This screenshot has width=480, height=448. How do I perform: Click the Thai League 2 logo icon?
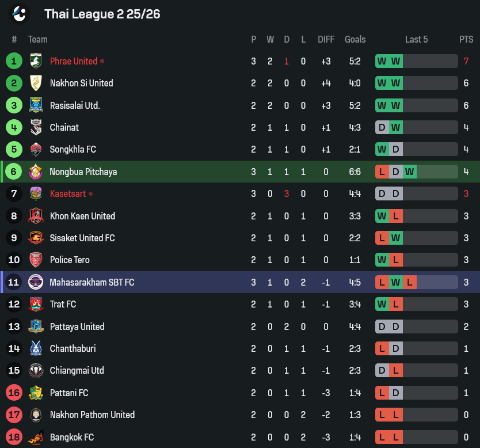coord(20,14)
